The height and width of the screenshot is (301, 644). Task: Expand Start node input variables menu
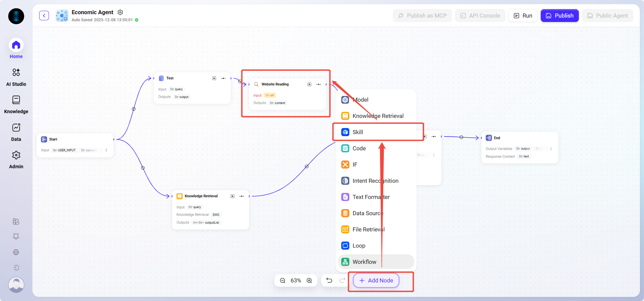point(106,150)
